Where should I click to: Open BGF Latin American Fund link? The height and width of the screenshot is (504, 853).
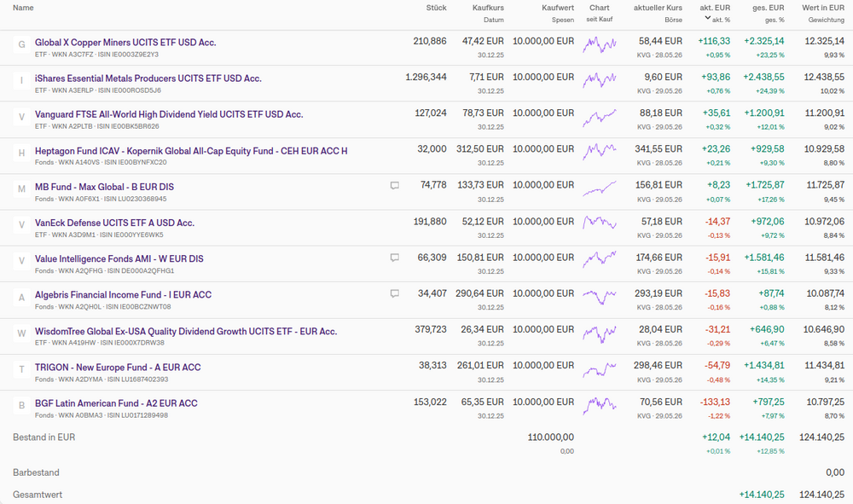[116, 403]
